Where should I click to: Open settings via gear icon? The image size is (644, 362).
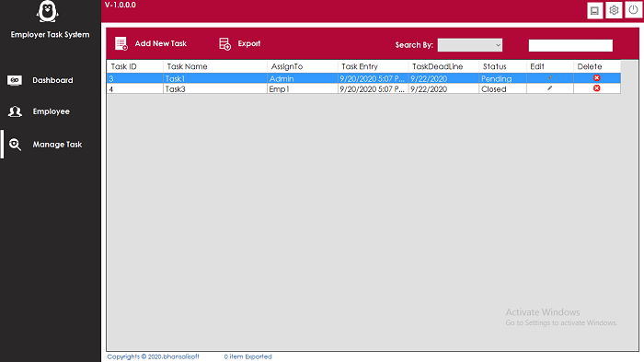[x=614, y=10]
